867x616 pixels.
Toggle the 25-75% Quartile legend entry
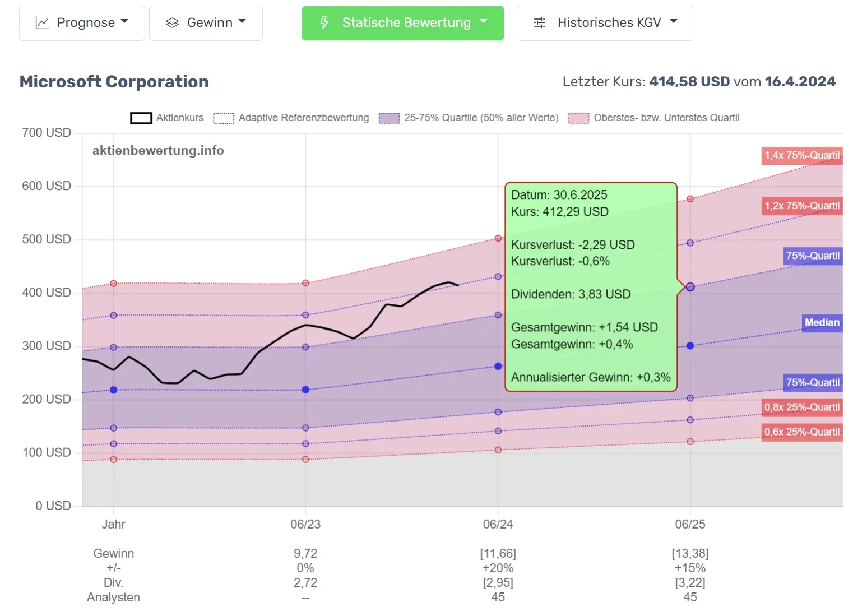point(469,118)
